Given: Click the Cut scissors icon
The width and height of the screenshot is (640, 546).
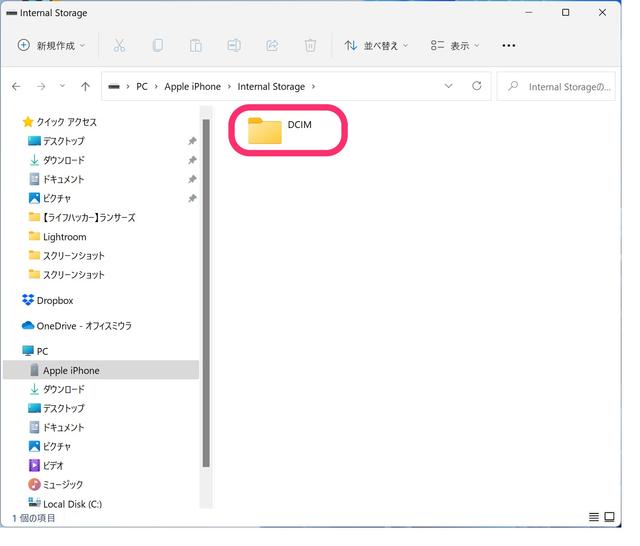Looking at the screenshot, I should click(119, 45).
